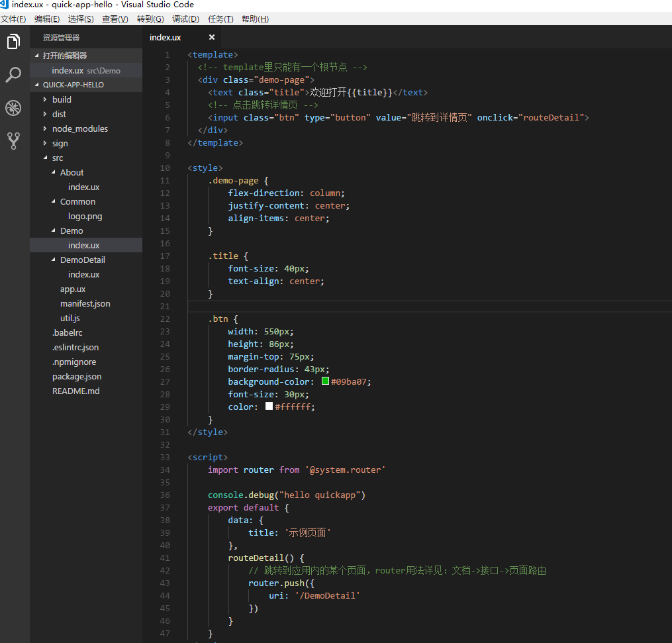Collapse the QUICK-APP-HELLO project section
Screen dimensions: 672x643
point(85,85)
